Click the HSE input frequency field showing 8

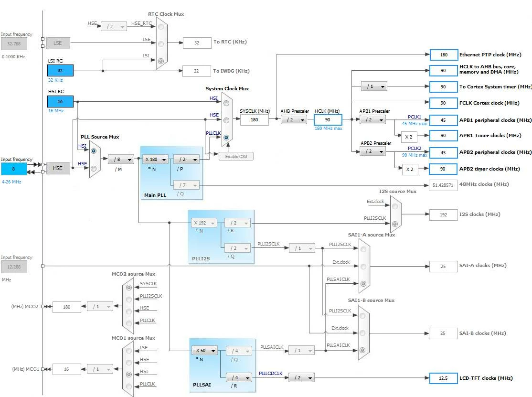pyautogui.click(x=14, y=169)
